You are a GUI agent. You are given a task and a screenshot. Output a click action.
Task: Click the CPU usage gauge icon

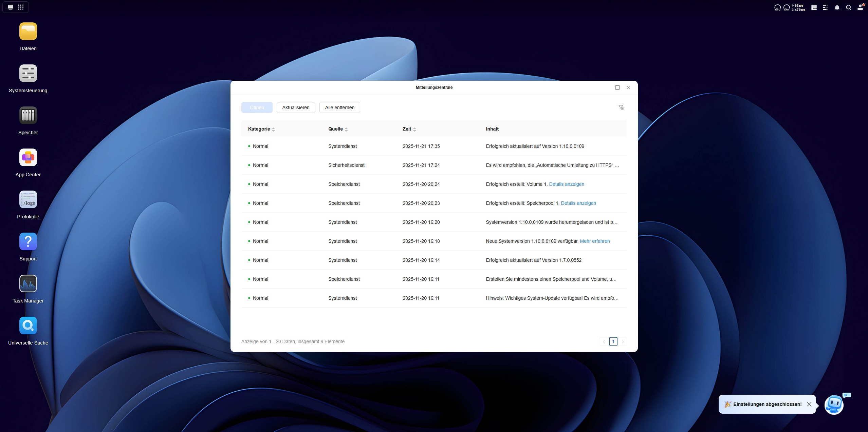(777, 7)
